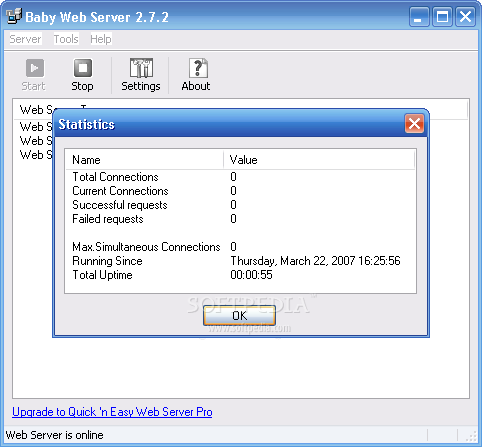Open the Settings toolbar icon
This screenshot has height=447, width=482.
pyautogui.click(x=141, y=68)
